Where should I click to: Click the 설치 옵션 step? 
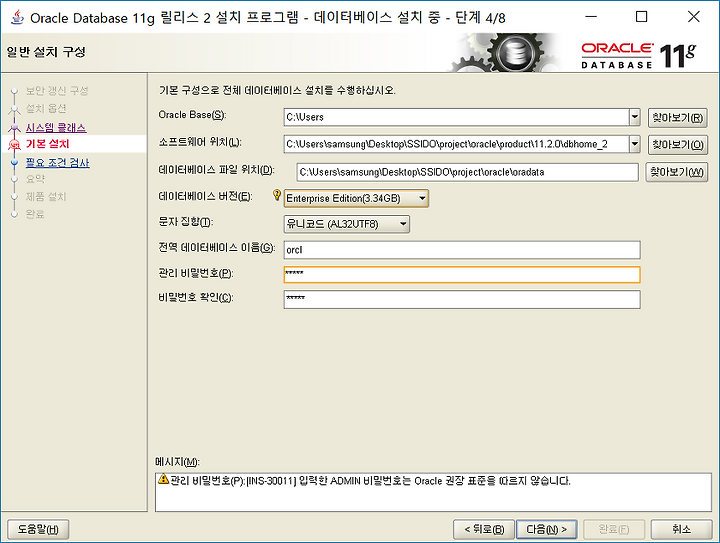(46, 109)
